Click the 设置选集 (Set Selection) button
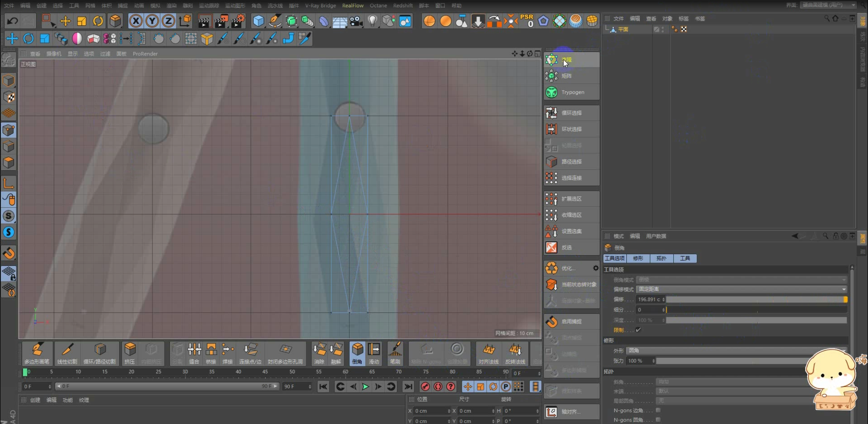This screenshot has height=424, width=868. pos(571,231)
